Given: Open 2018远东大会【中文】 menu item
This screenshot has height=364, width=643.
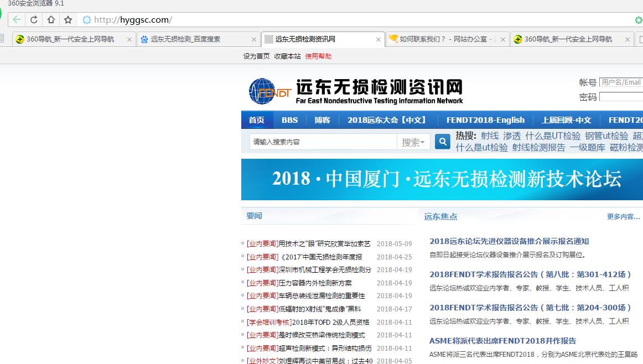Looking at the screenshot, I should 388,120.
